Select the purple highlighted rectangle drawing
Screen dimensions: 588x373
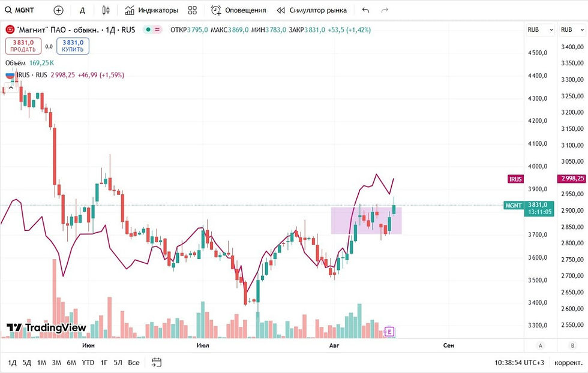click(367, 221)
